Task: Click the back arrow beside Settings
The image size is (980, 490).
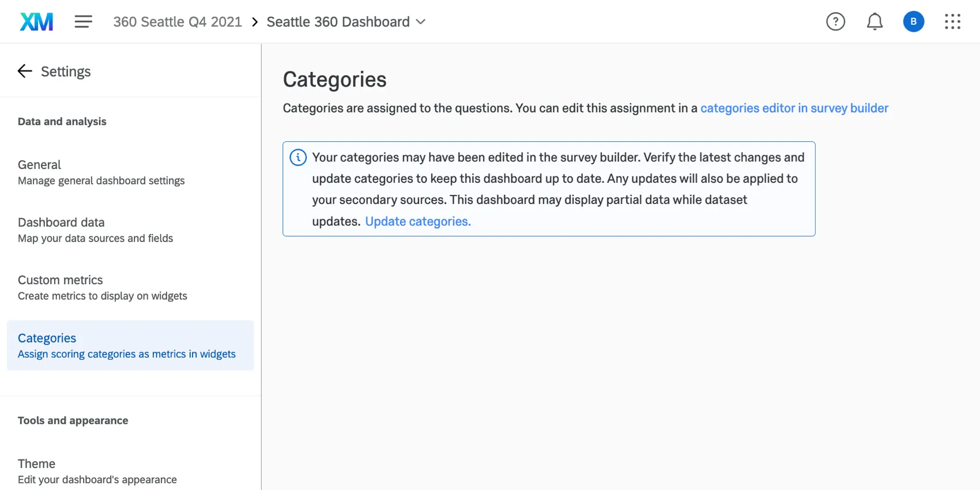Action: click(25, 71)
